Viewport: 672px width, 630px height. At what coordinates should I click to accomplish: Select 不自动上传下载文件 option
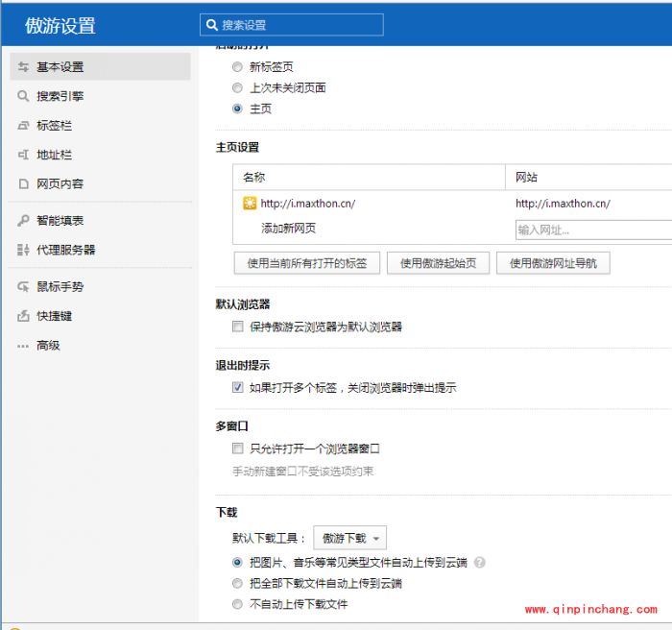(x=237, y=604)
